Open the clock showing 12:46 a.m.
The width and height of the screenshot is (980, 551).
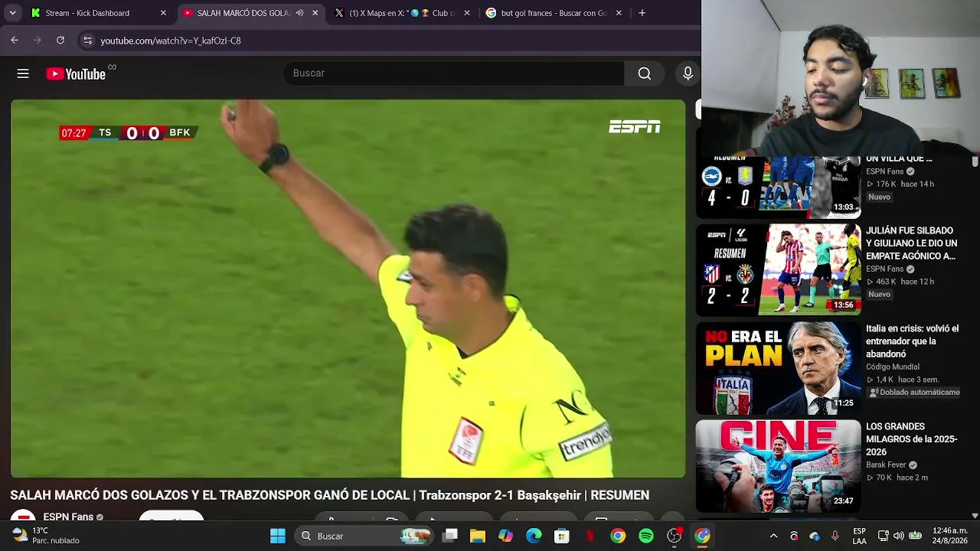coord(950,536)
